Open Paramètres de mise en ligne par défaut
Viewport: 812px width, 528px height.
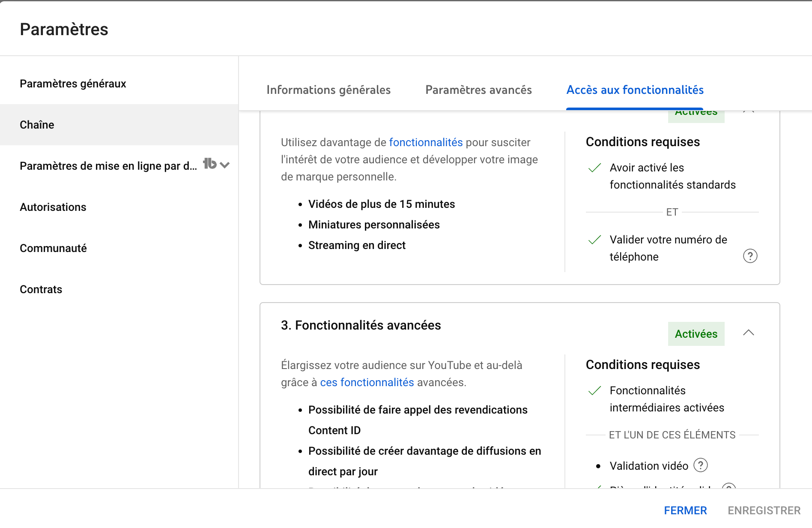point(108,166)
